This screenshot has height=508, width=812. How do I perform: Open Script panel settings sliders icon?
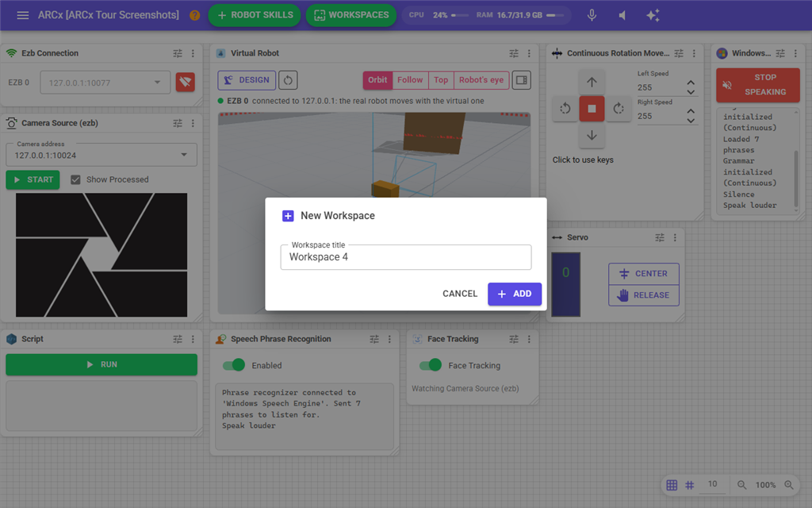[178, 339]
